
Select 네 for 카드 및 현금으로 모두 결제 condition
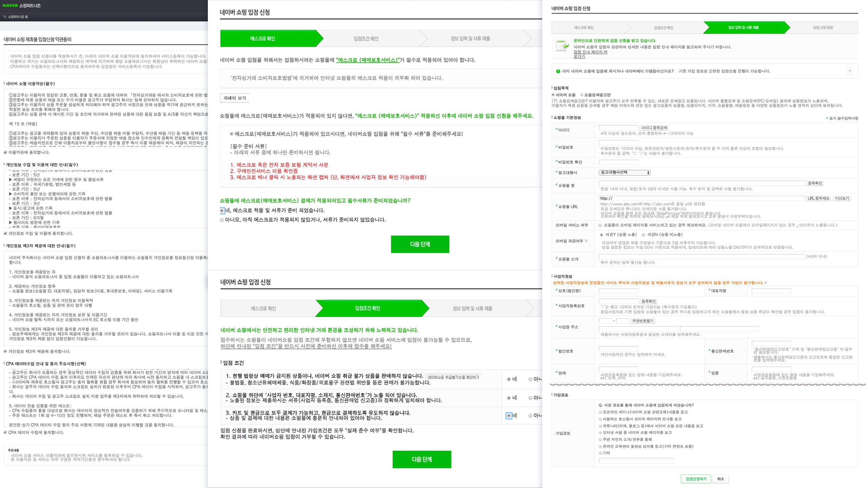(x=509, y=415)
